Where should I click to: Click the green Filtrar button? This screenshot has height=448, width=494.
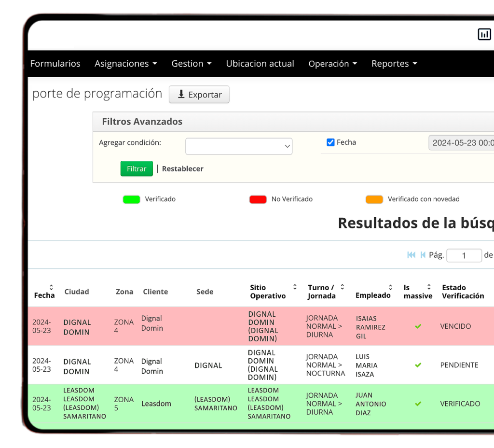pos(137,168)
